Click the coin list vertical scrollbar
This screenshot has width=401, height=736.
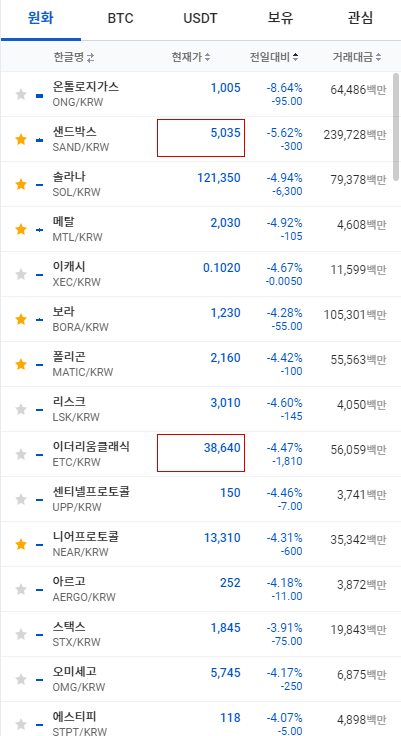(x=397, y=126)
